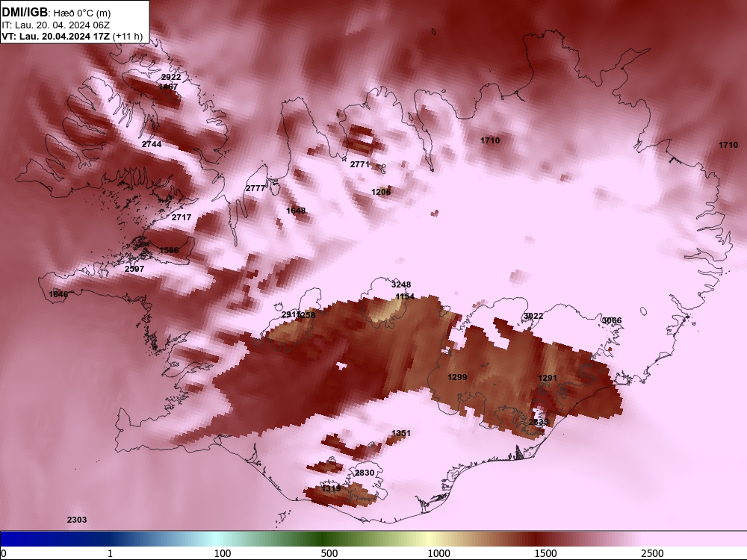
Task: Select the 3022 value label
Action: click(533, 316)
